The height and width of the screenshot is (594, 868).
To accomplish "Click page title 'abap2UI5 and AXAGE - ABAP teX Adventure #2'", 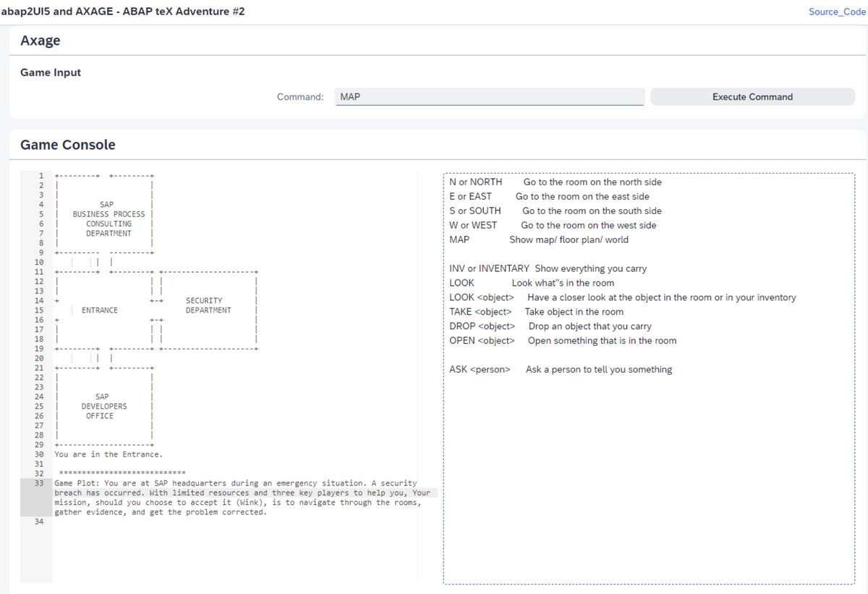I will coord(123,12).
